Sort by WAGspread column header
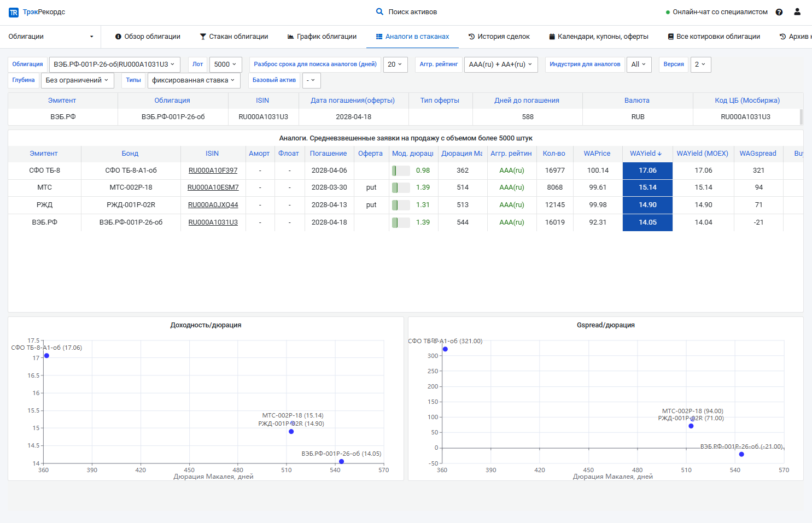The image size is (812, 523). pyautogui.click(x=758, y=154)
